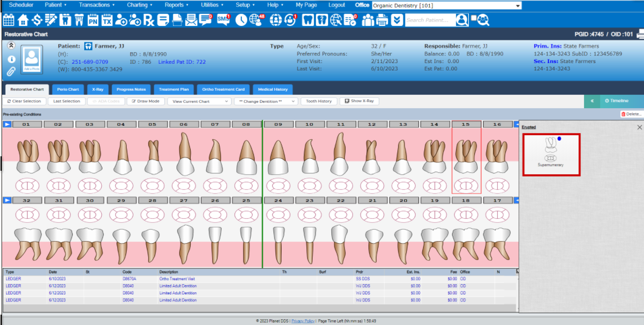
Task: Open the Transactions menu
Action: 97,5
